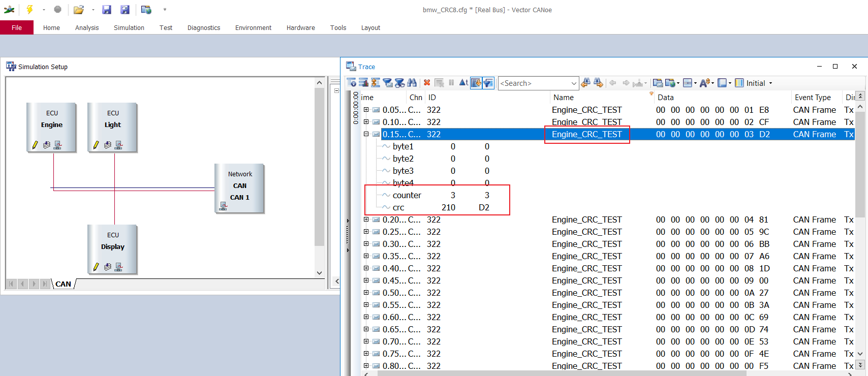
Task: Start measurement with the lightning bolt icon
Action: tap(29, 9)
